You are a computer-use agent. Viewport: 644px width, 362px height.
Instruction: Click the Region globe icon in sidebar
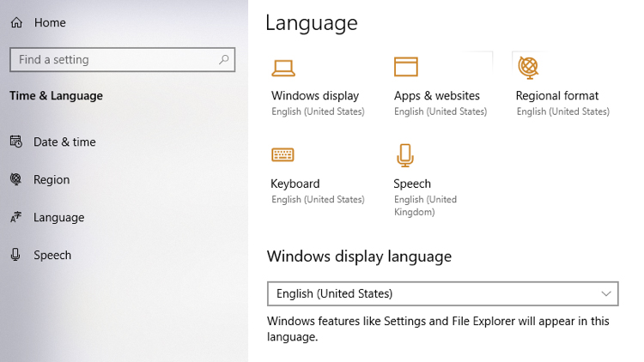(15, 179)
